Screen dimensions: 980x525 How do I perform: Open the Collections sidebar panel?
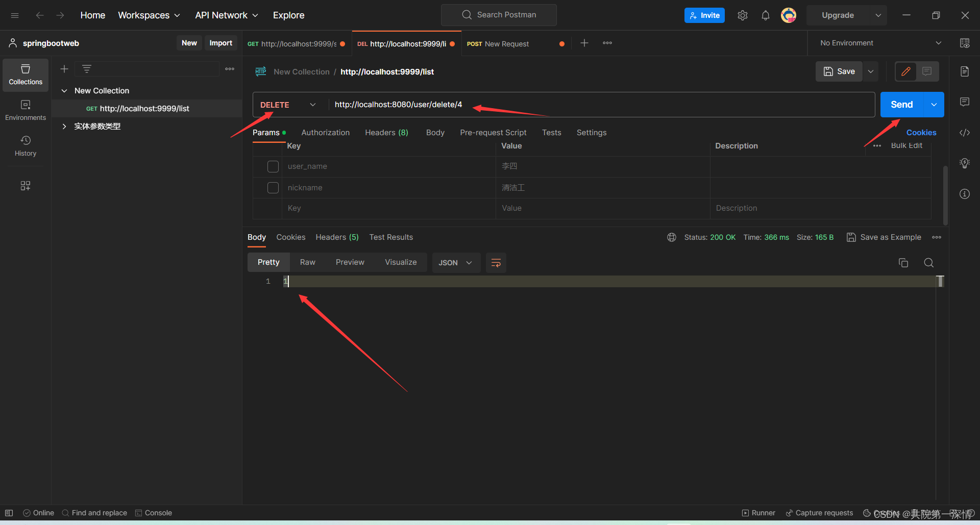click(26, 75)
